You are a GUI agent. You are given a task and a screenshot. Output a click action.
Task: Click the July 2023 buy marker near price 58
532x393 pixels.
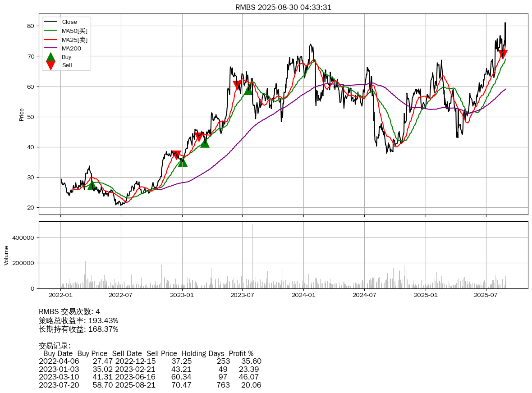click(248, 90)
